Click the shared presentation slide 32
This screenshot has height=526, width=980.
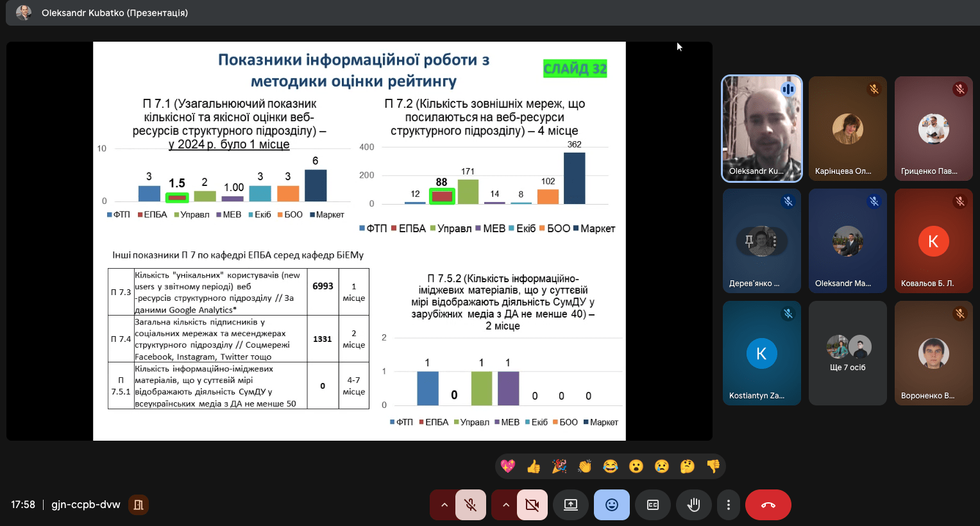359,241
